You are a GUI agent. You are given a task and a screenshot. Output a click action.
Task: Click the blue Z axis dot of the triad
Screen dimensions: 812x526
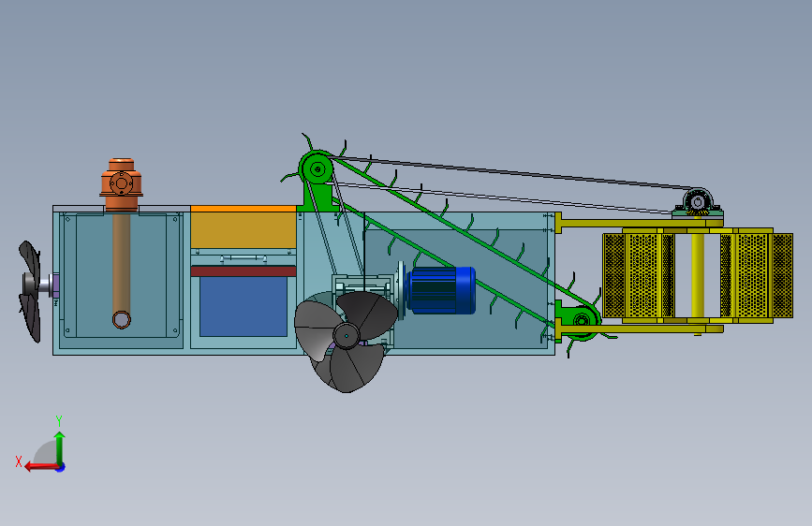pyautogui.click(x=61, y=467)
